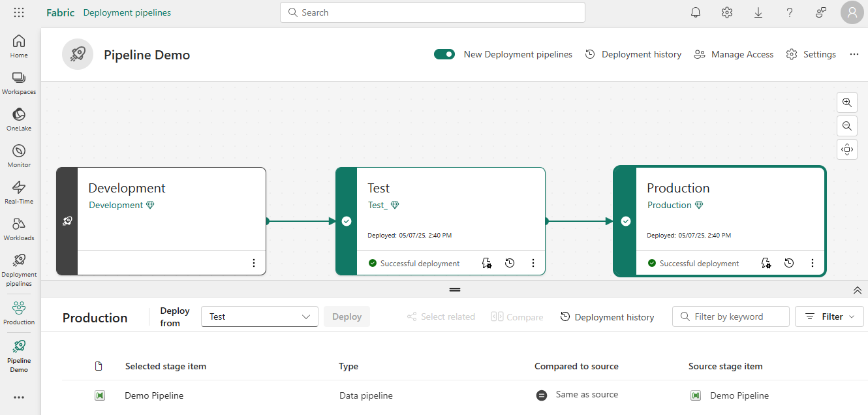The image size is (868, 415).
Task: Select the Demo Pipeline item row checkbox area
Action: point(99,395)
